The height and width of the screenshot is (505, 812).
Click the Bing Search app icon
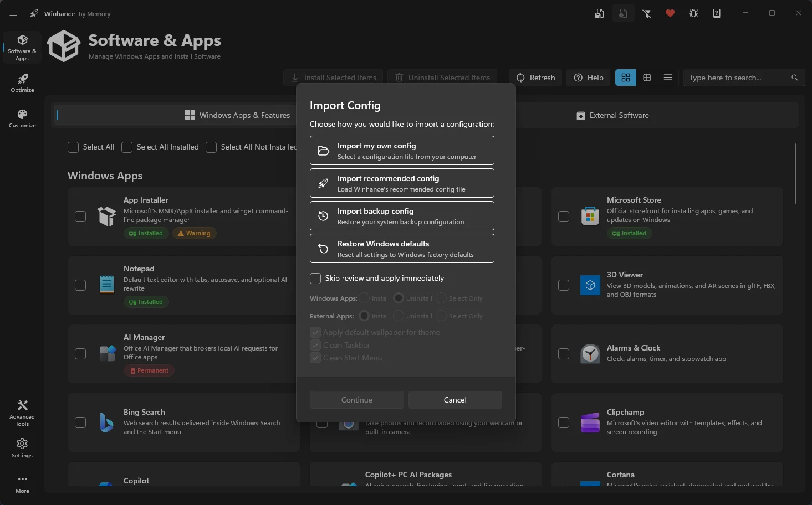click(x=106, y=422)
